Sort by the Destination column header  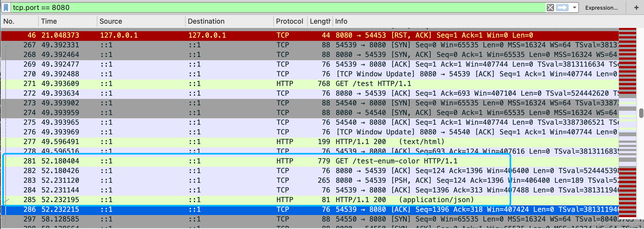click(229, 21)
